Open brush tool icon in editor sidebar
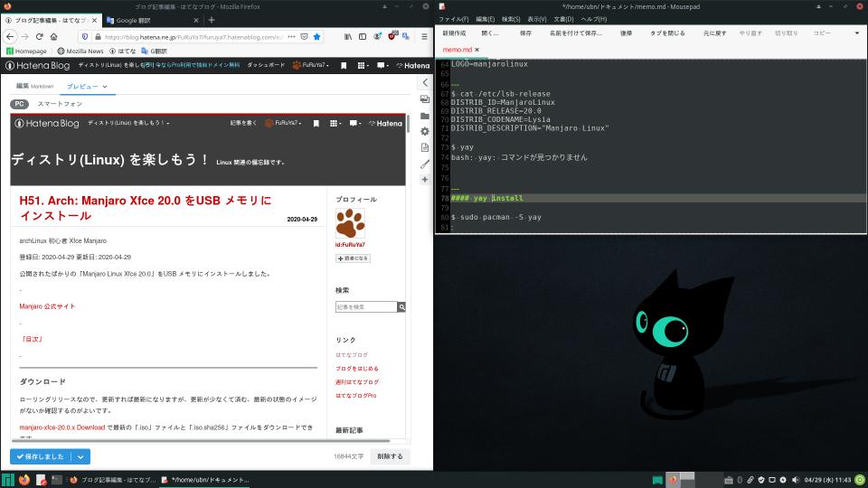The width and height of the screenshot is (868, 488). point(425,164)
